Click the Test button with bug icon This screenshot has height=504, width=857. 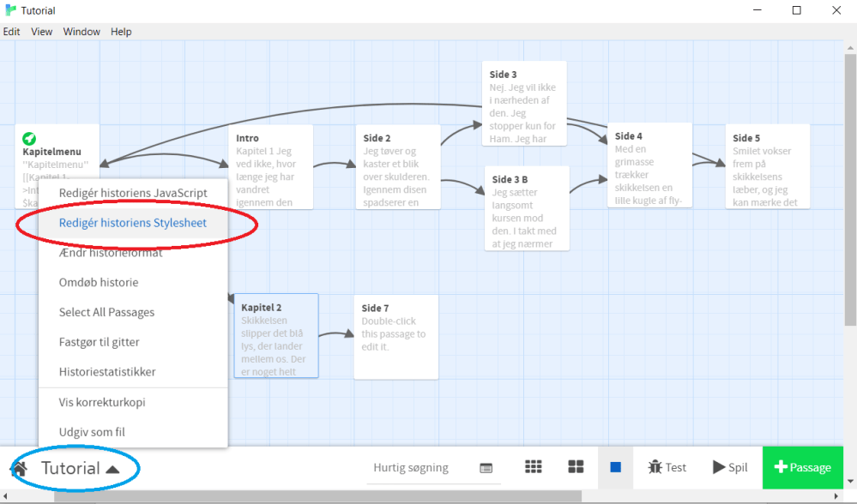pos(667,467)
